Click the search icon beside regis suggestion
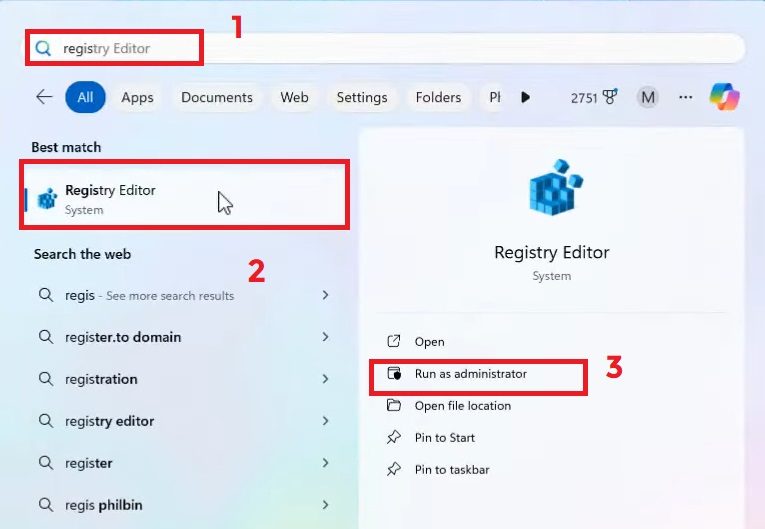765x529 pixels. point(46,294)
